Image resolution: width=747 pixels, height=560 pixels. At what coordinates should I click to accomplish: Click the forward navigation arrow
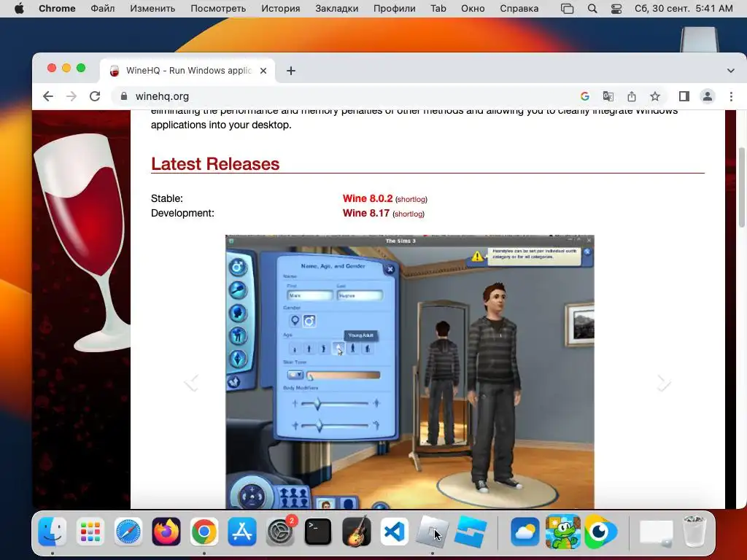(x=71, y=96)
